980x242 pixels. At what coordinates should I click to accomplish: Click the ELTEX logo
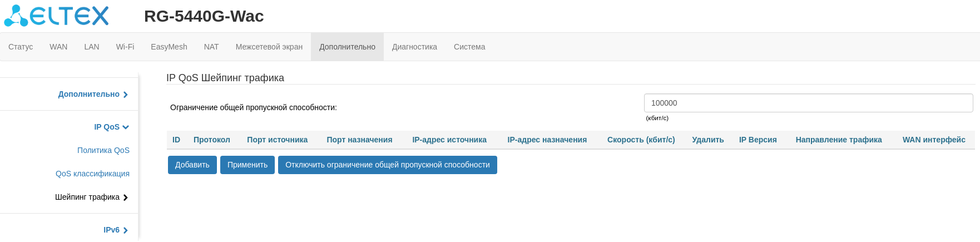tap(56, 16)
